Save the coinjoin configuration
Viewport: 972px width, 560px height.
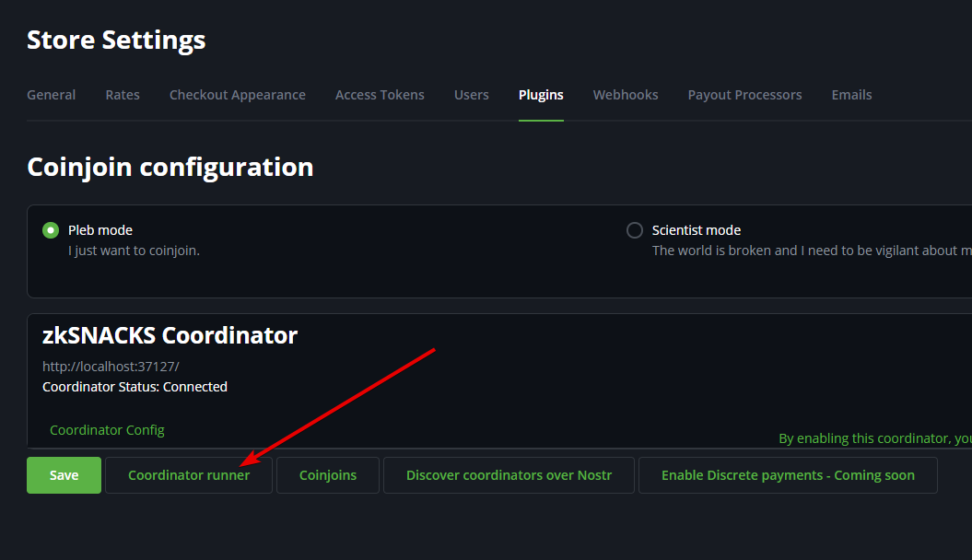coord(64,475)
